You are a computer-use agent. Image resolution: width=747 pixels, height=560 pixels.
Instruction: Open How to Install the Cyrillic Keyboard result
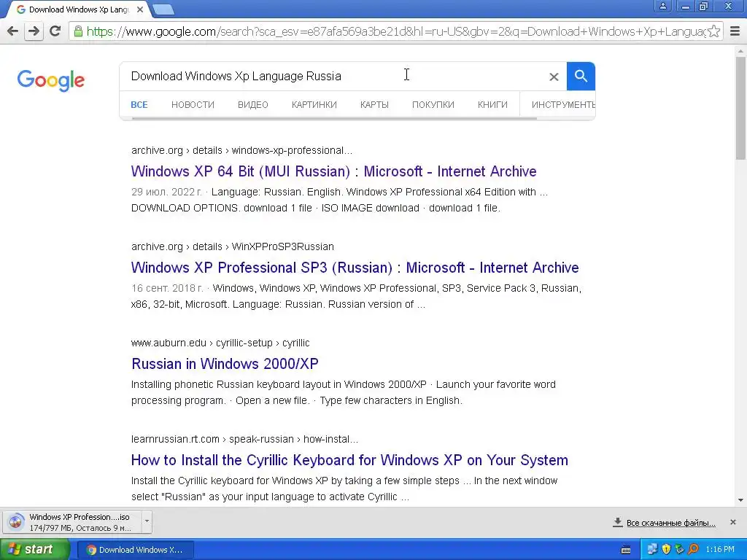coord(349,460)
